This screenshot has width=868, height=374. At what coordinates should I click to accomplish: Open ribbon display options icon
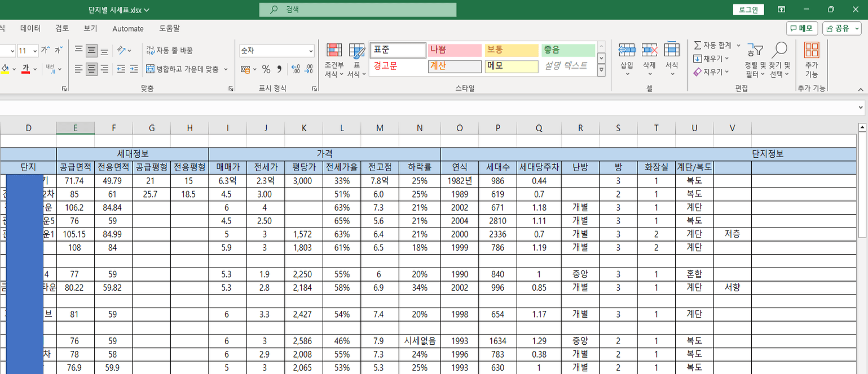point(781,10)
